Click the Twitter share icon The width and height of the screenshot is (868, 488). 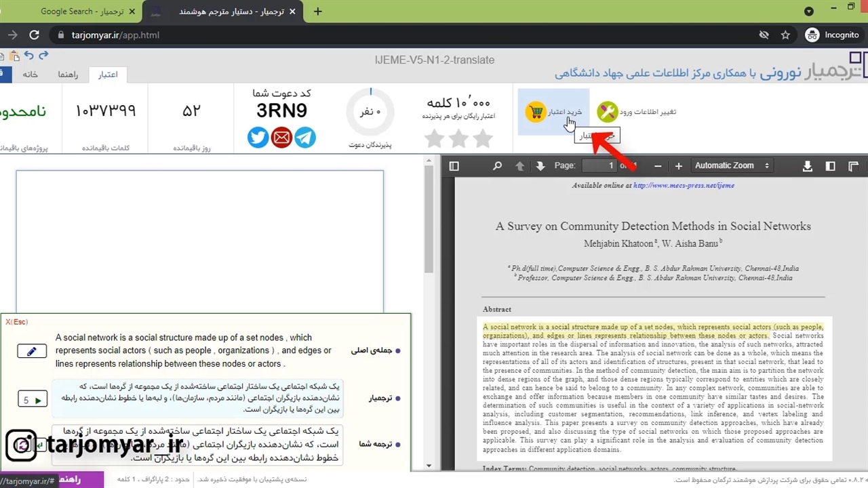[258, 138]
